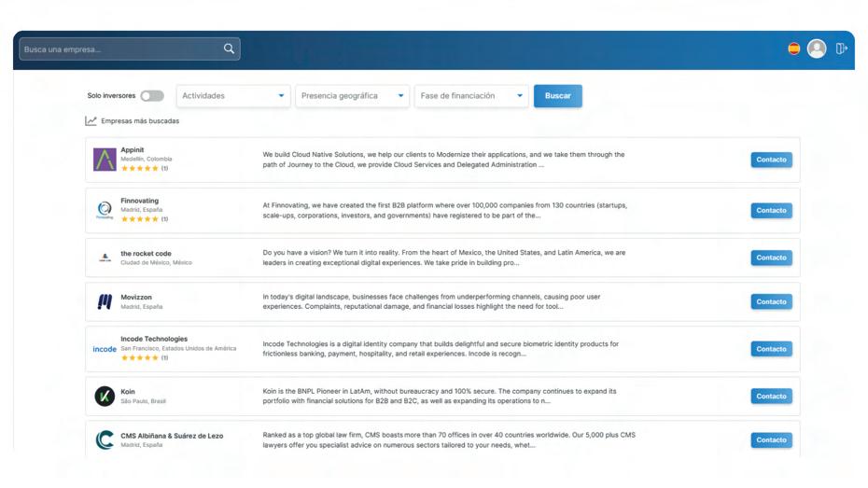Image resolution: width=868 pixels, height=488 pixels.
Task: Open the Incode Technologies company name
Action: [x=154, y=339]
